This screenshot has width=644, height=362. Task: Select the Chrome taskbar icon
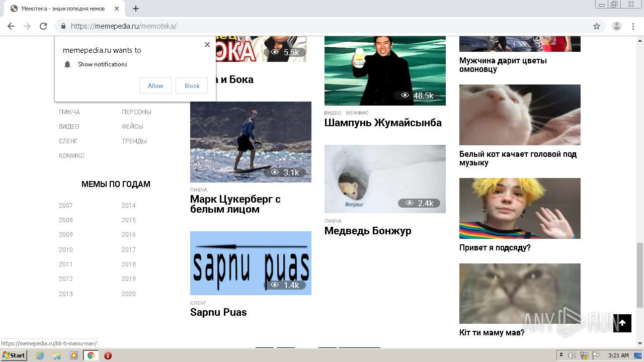pos(91,355)
